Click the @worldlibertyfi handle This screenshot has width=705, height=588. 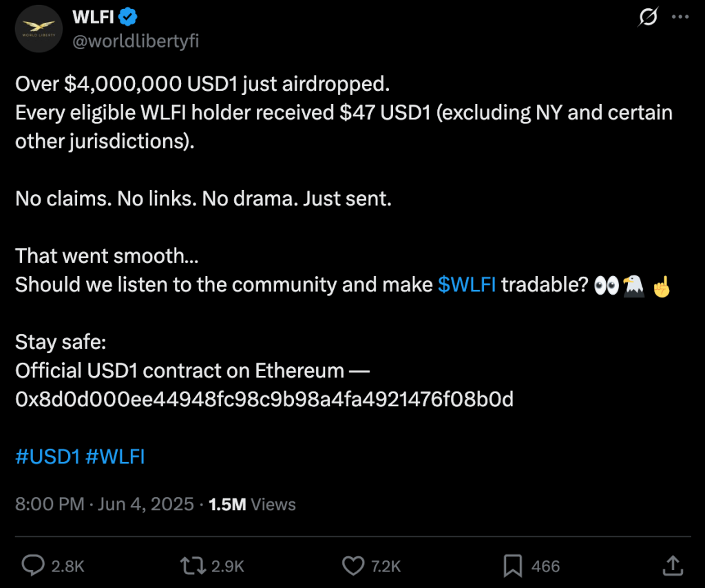pos(134,40)
